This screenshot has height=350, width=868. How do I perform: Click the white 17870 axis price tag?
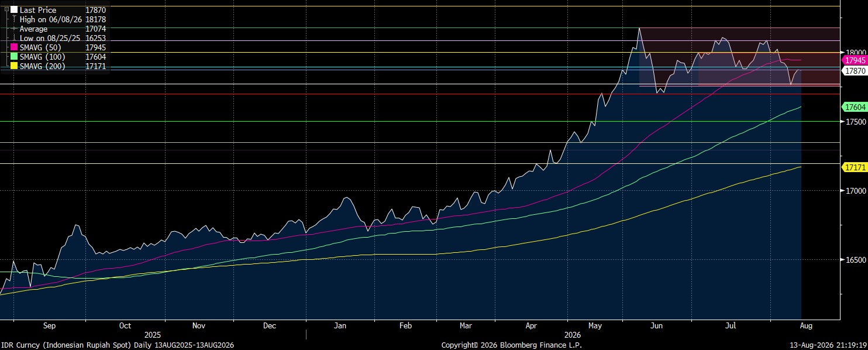coord(853,70)
